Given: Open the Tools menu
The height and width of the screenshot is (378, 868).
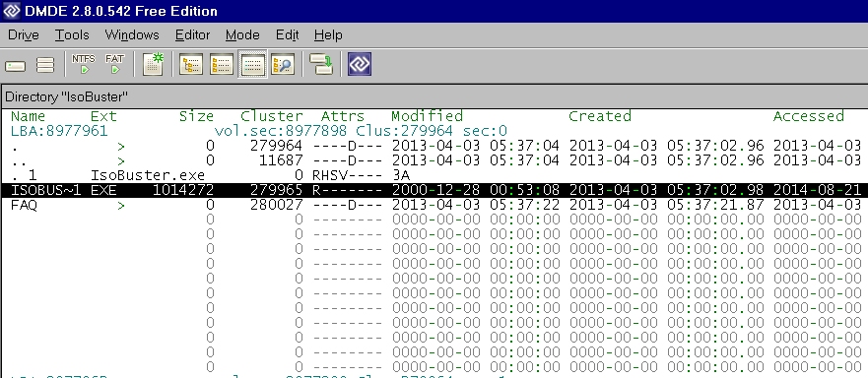Looking at the screenshot, I should tap(72, 34).
